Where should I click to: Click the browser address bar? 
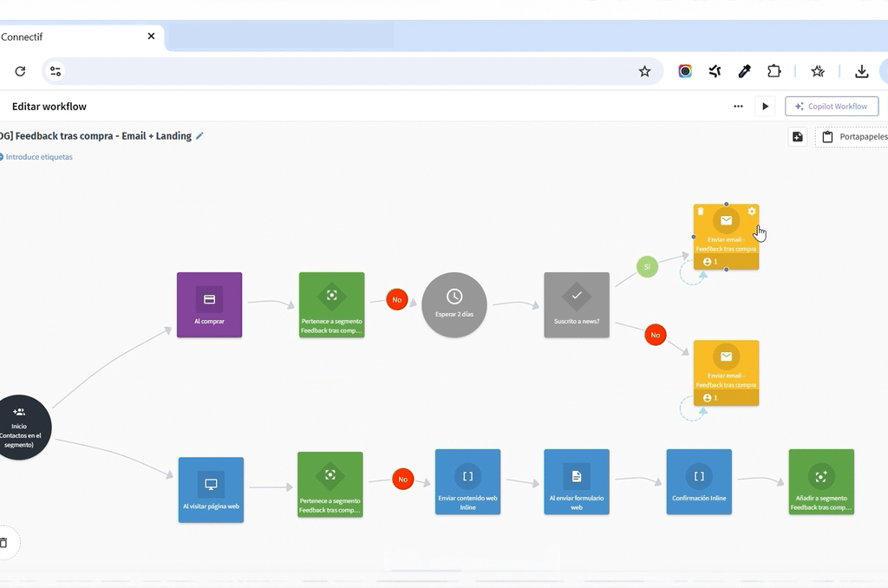pos(351,71)
